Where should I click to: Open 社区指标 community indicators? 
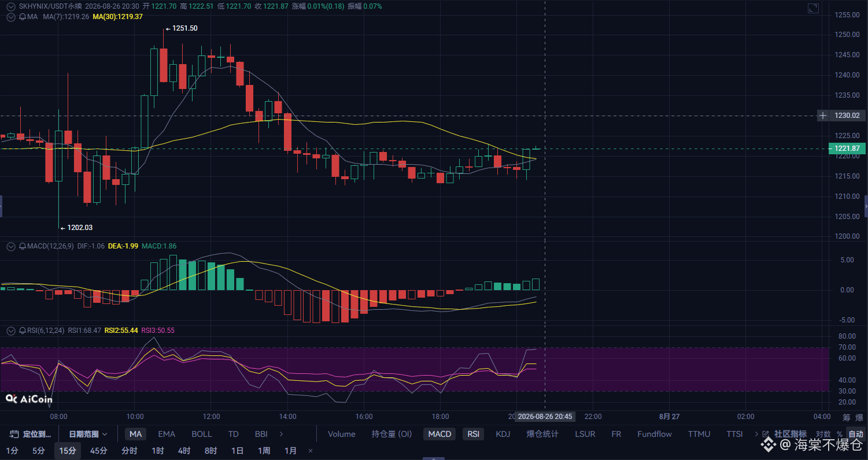point(791,434)
